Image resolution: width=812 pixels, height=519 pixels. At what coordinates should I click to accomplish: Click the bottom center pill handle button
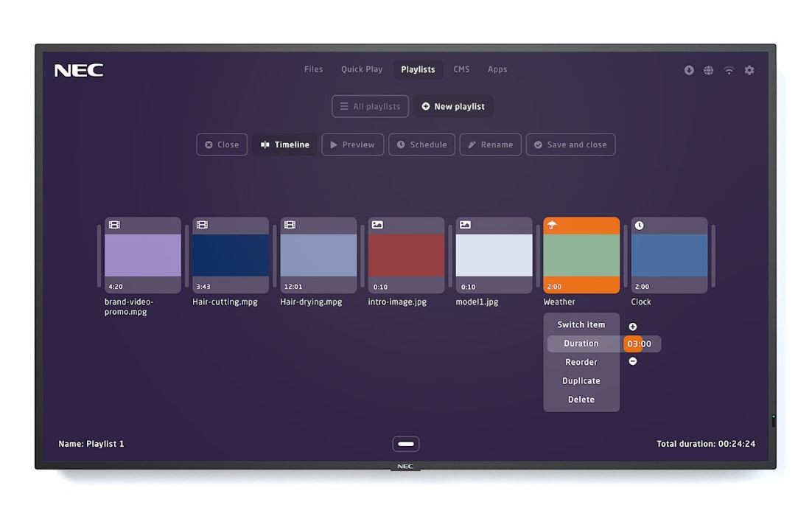pyautogui.click(x=406, y=444)
